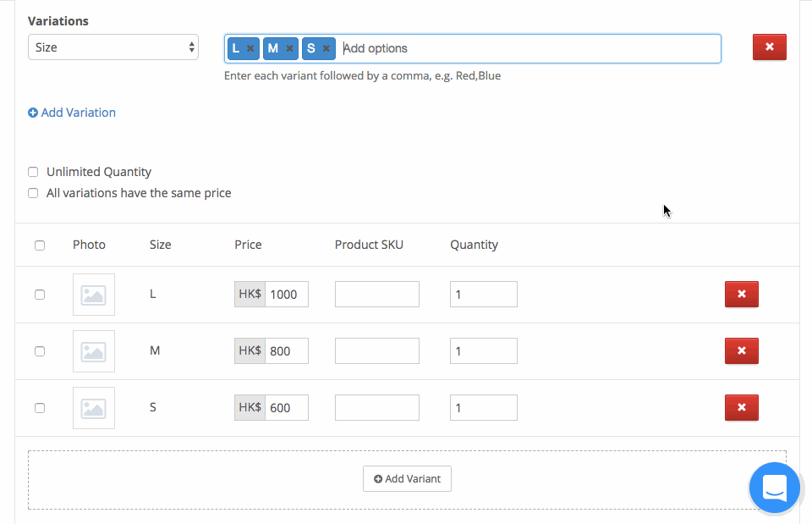Remove the S variant row
Viewport: 812px width, 524px height.
click(x=742, y=407)
